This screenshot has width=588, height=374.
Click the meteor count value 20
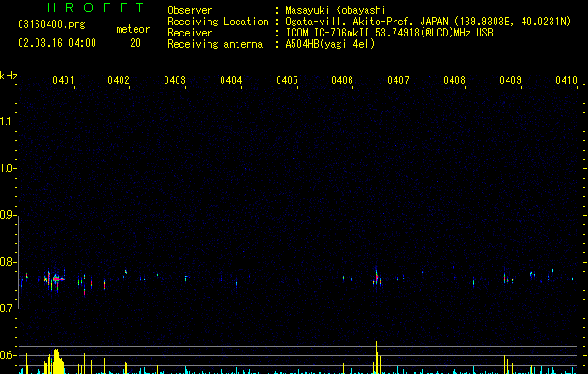136,43
